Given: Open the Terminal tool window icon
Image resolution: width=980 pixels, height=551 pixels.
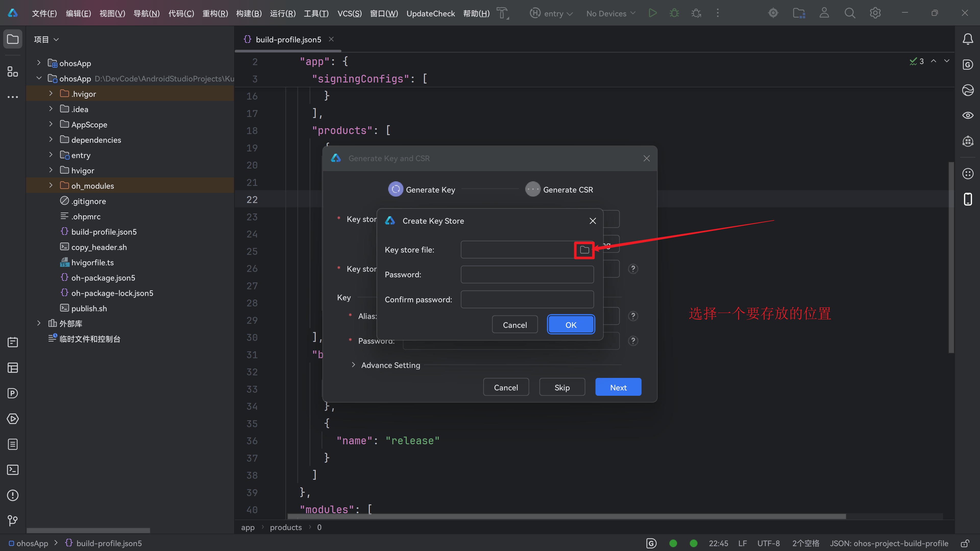Looking at the screenshot, I should point(13,470).
